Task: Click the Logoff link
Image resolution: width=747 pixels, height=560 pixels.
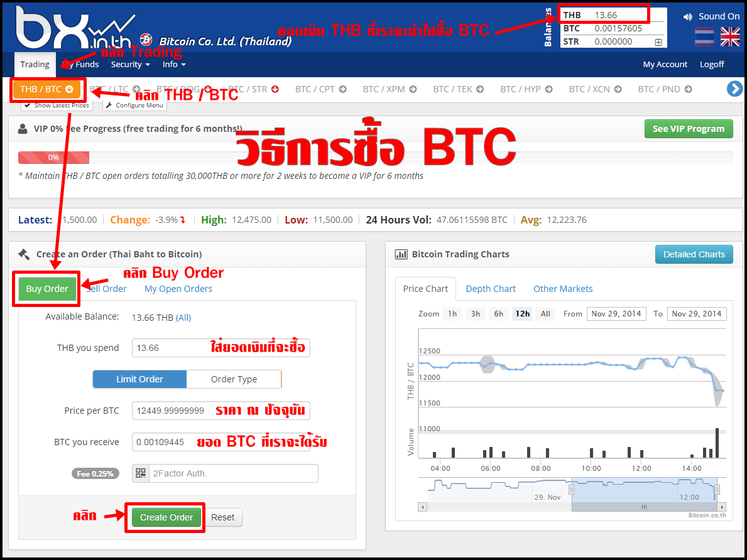Action: 712,64
